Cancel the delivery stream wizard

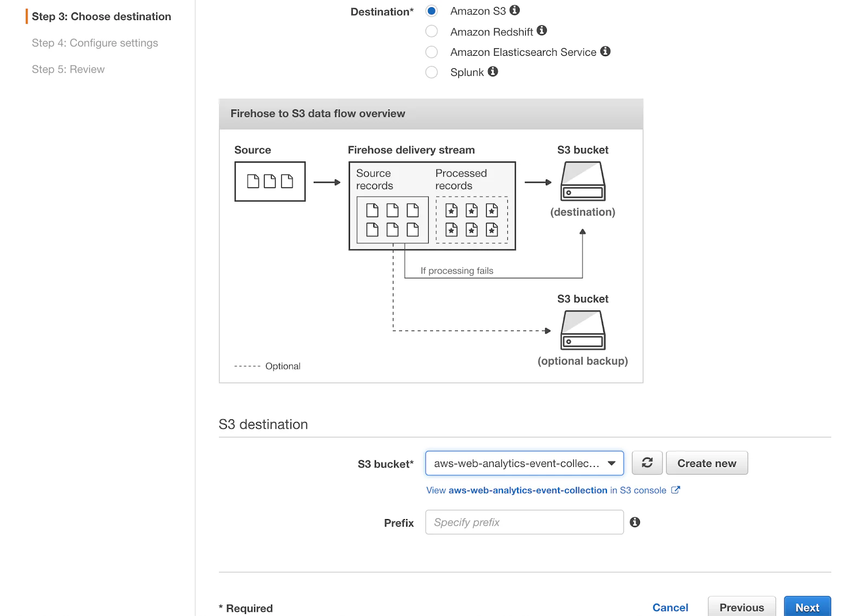(670, 607)
